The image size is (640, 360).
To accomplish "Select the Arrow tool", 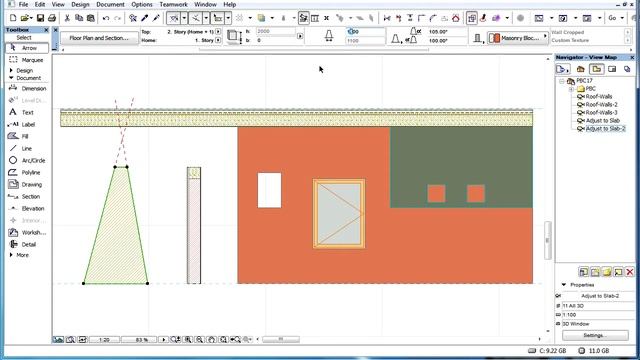I will click(27, 48).
